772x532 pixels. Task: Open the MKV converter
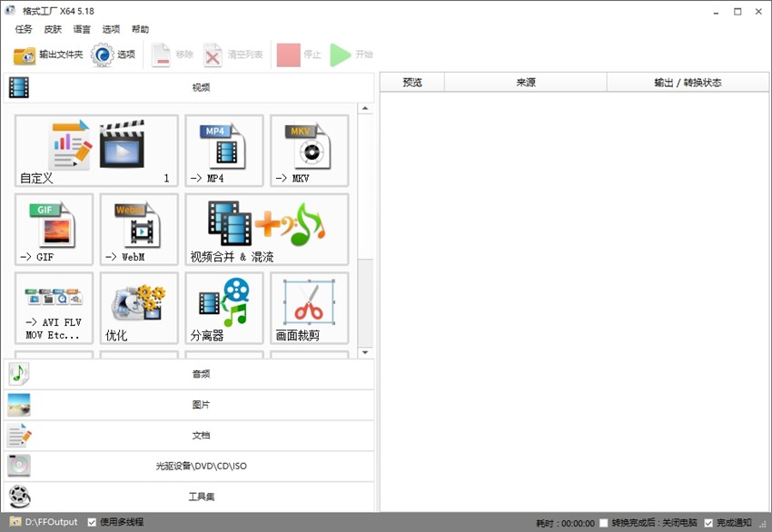click(308, 151)
